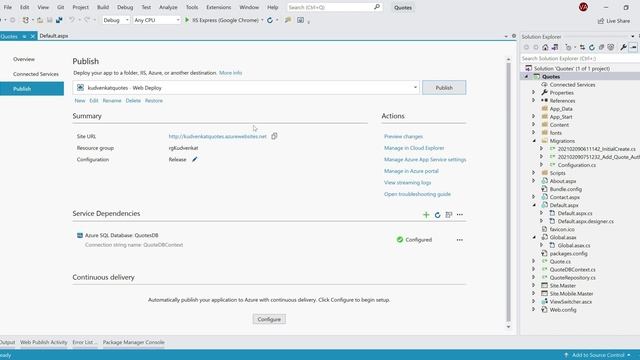
Task: Click in the Search Solution Explorer field
Action: pos(580,58)
